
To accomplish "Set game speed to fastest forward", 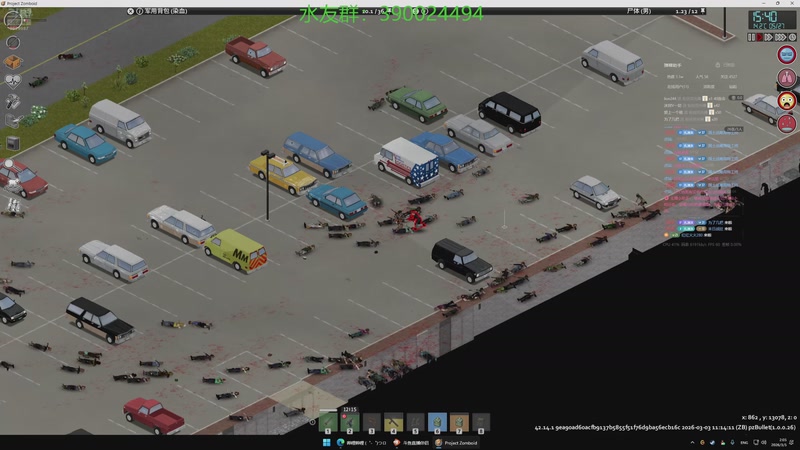I will pos(781,37).
